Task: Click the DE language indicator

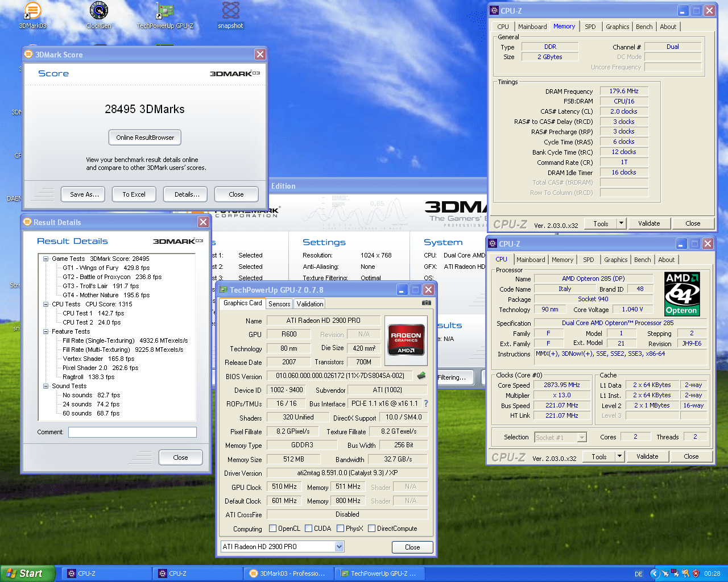Action: tap(638, 574)
